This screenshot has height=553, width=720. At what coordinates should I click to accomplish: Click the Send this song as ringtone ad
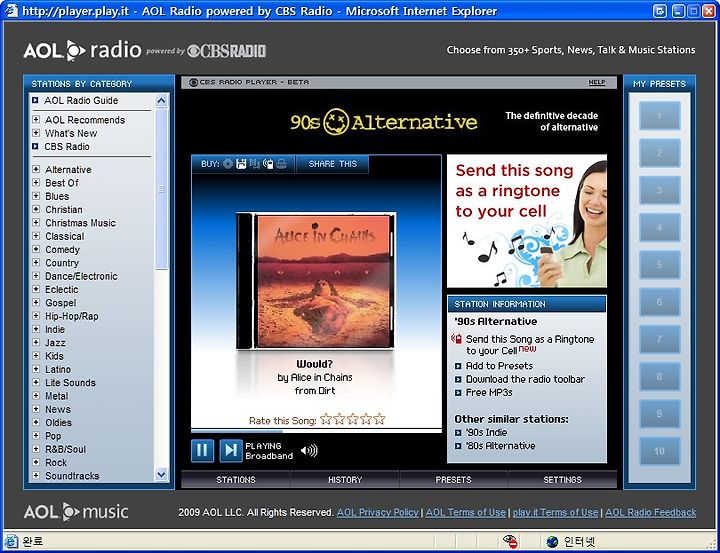[527, 221]
